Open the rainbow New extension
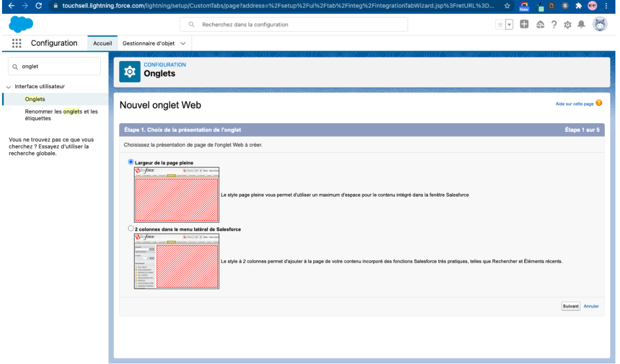This screenshot has width=620, height=364. [x=524, y=6]
